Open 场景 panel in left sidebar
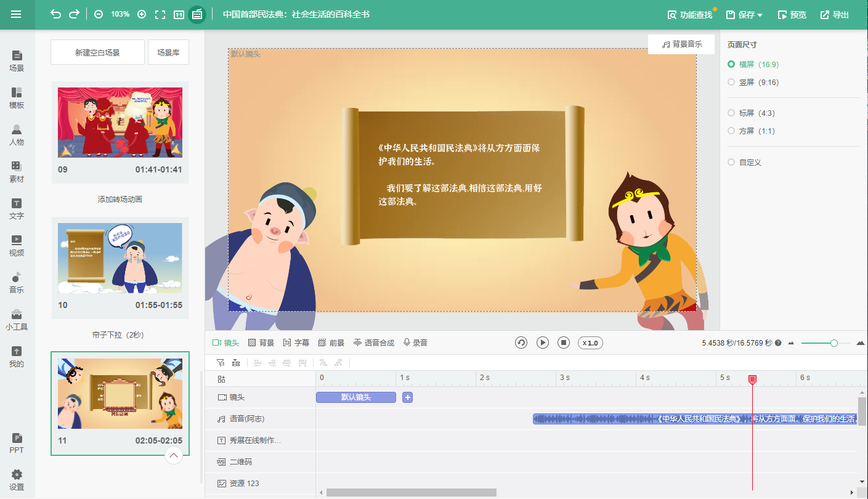This screenshot has height=499, width=868. pos(17,61)
